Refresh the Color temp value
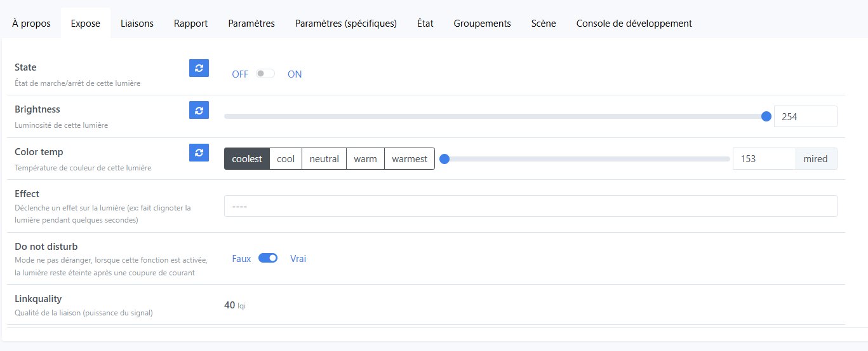Screen dimensions: 868x351 pyautogui.click(x=199, y=152)
